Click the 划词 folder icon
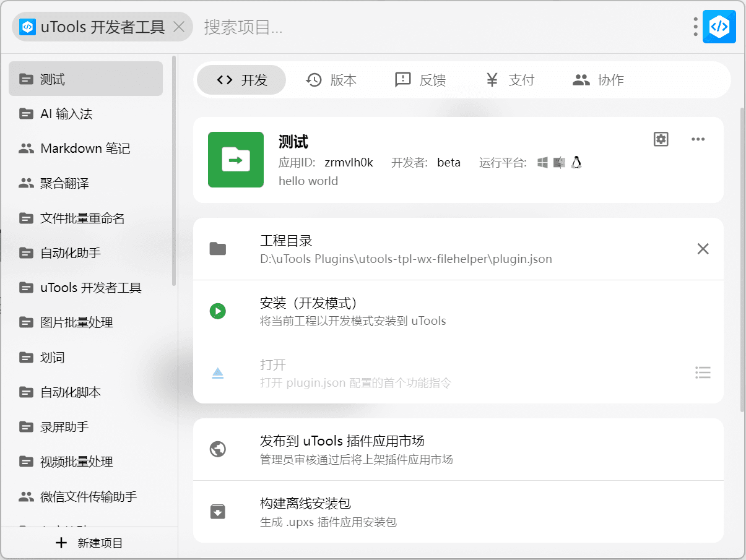Screen dimensions: 746x560 click(x=26, y=358)
